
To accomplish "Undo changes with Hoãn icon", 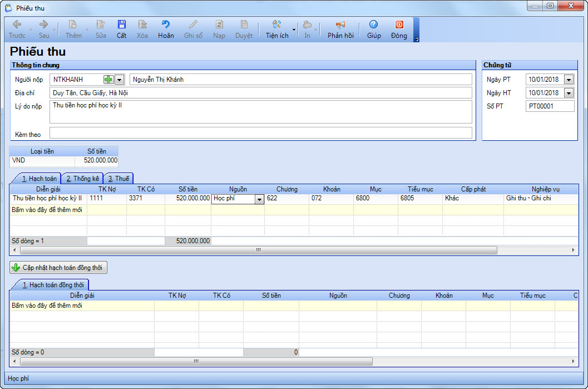I will (165, 24).
